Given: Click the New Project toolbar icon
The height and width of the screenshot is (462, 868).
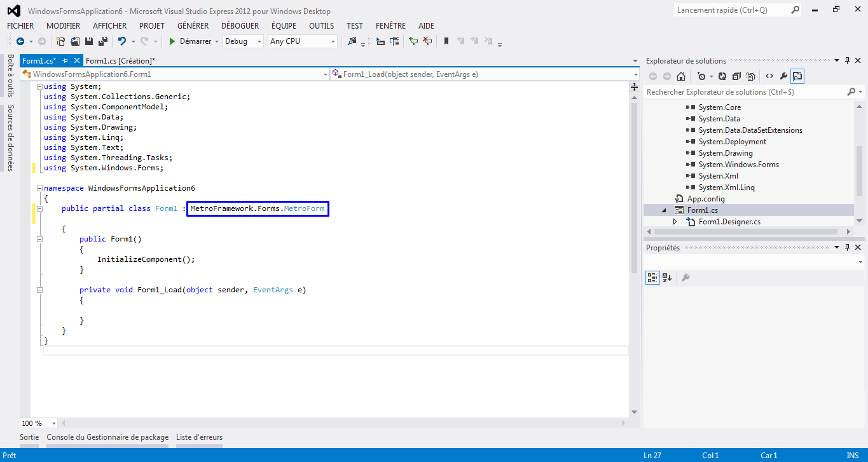Looking at the screenshot, I should 60,41.
